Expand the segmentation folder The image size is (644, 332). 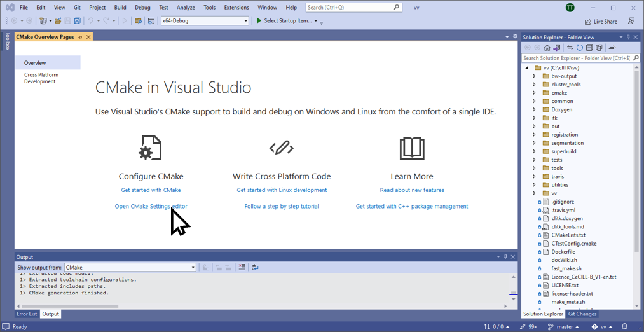534,143
